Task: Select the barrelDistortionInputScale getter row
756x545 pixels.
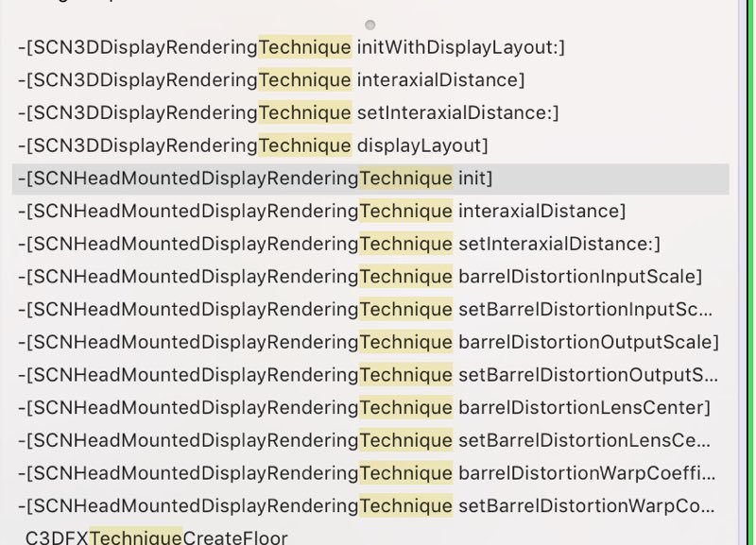Action: pos(370,277)
